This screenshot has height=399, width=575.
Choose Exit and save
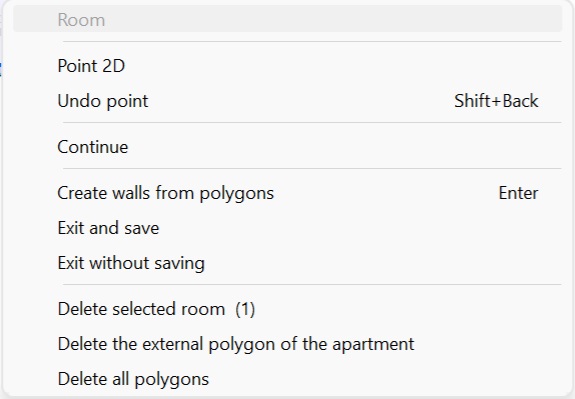coord(288,228)
